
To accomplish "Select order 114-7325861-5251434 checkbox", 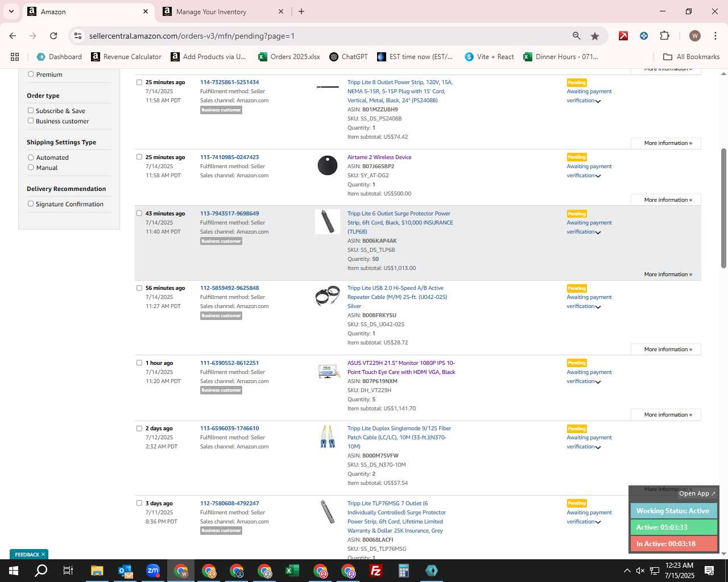I will [x=139, y=82].
